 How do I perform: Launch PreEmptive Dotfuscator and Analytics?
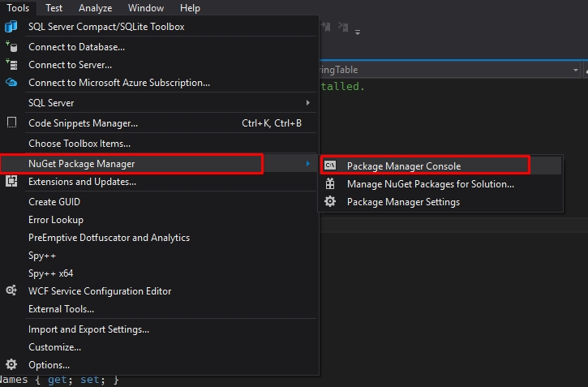pyautogui.click(x=160, y=238)
